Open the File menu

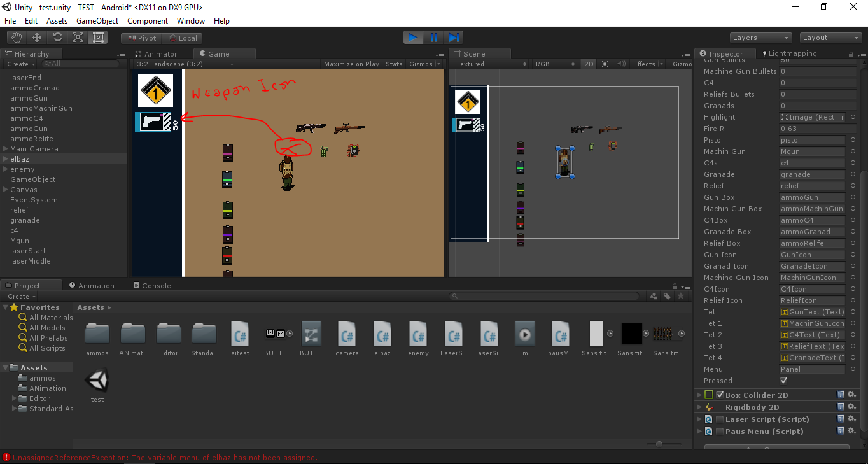(10, 21)
